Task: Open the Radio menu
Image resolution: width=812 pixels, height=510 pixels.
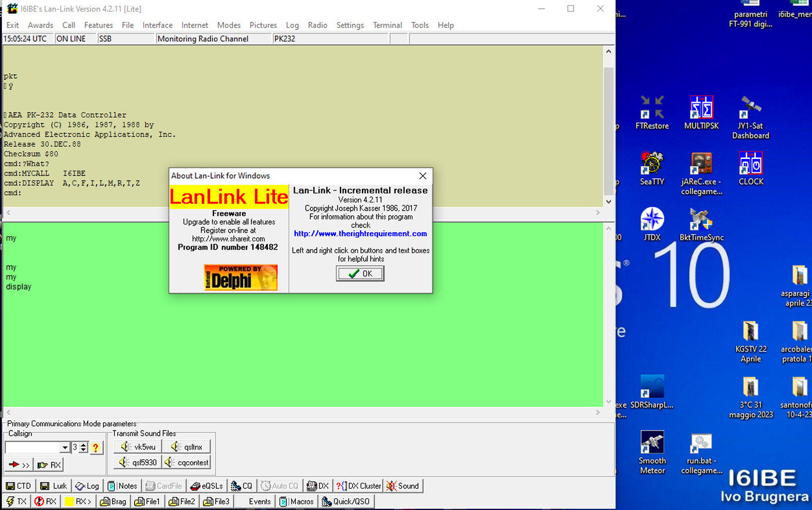Action: pyautogui.click(x=318, y=25)
